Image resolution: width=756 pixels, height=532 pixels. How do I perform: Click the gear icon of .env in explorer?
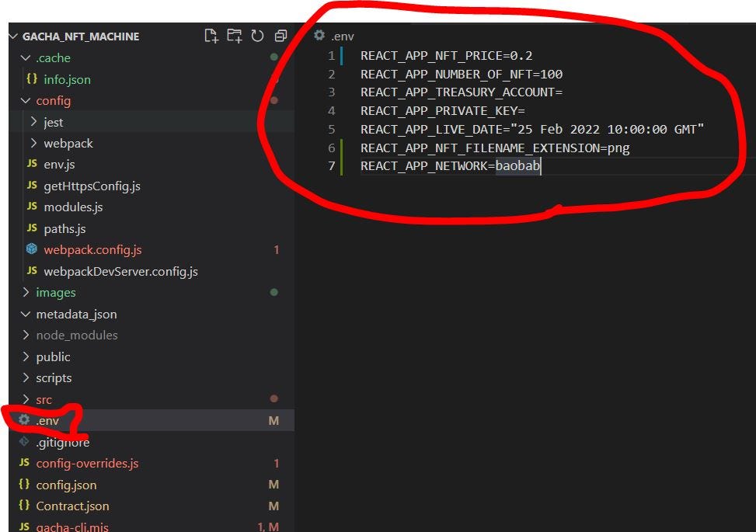(24, 420)
